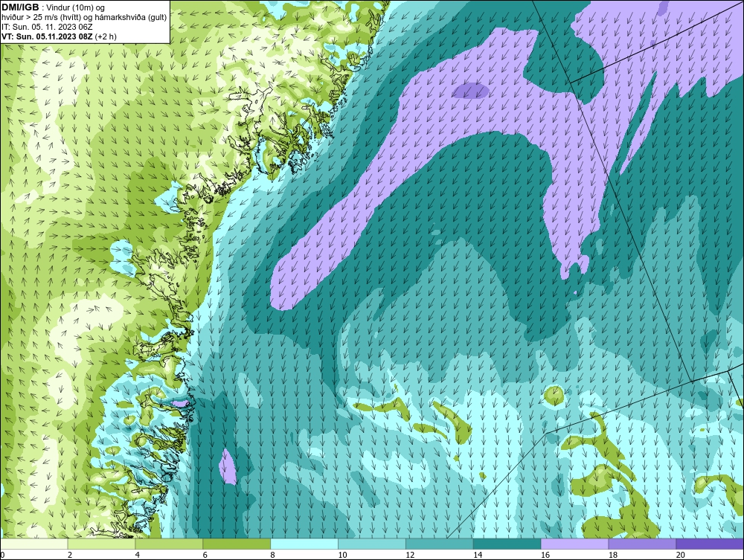Click the 4–6 m/s green legend swatch
The image size is (744, 560).
[169, 544]
